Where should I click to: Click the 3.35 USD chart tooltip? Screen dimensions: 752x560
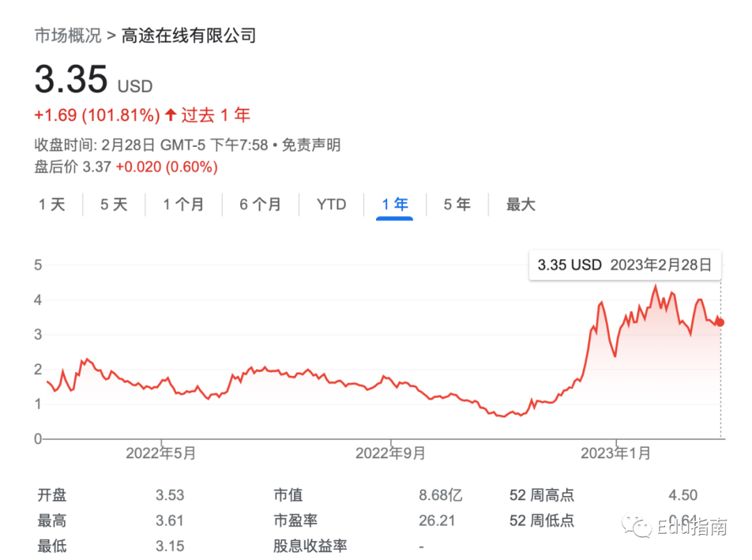click(x=625, y=265)
